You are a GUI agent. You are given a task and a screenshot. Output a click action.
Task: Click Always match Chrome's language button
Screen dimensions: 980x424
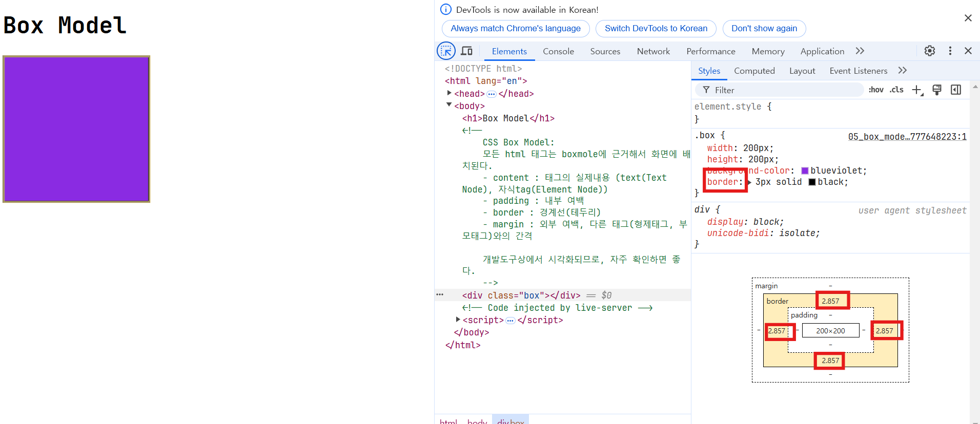516,29
